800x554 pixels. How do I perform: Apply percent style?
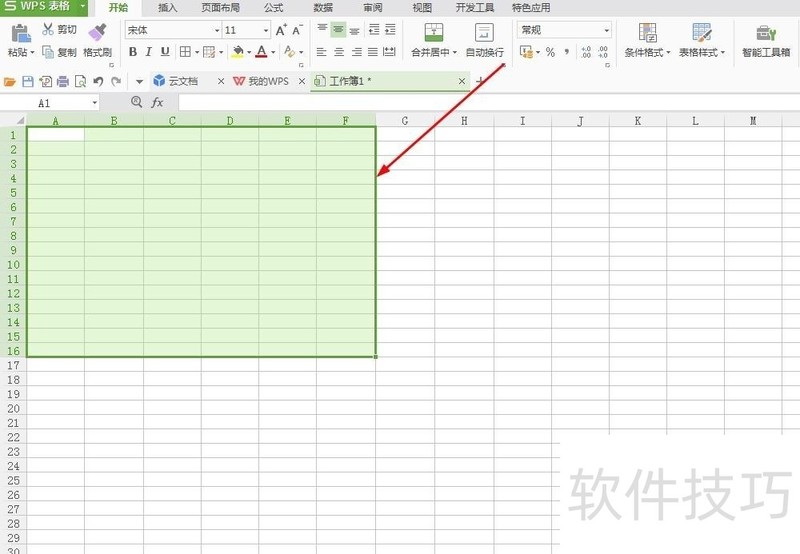click(x=550, y=52)
